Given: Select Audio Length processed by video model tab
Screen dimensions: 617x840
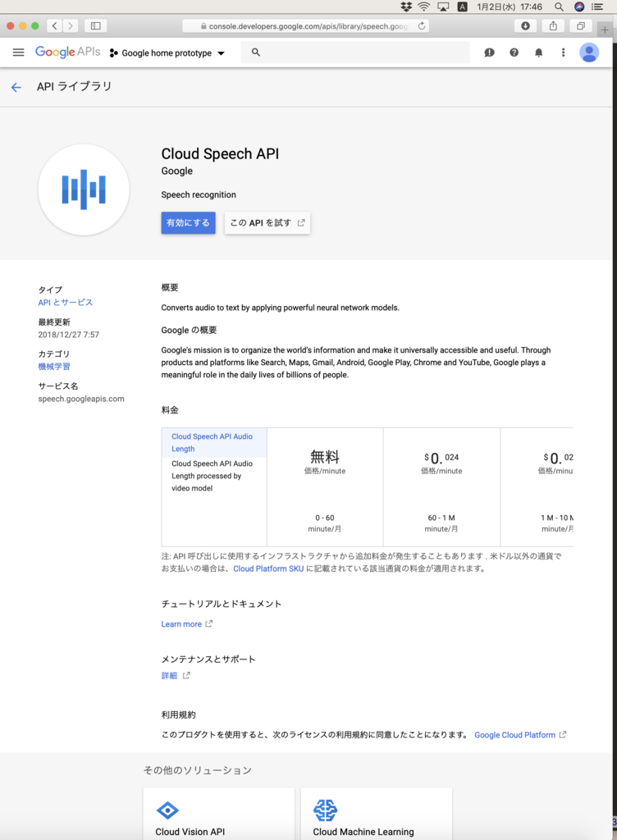Looking at the screenshot, I should point(214,476).
